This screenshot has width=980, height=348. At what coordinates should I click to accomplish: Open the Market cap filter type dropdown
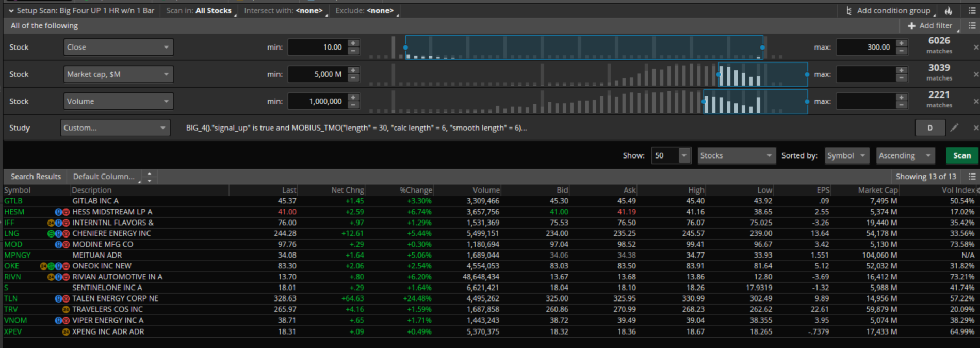tap(119, 74)
